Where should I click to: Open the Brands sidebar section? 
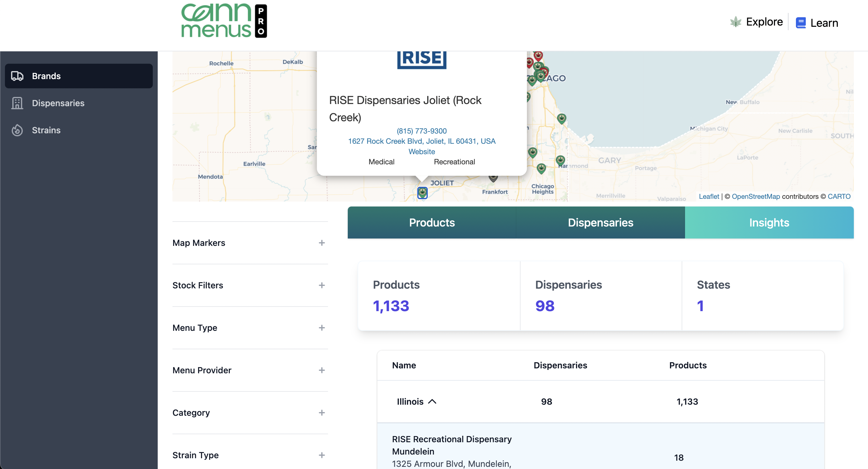click(x=79, y=76)
